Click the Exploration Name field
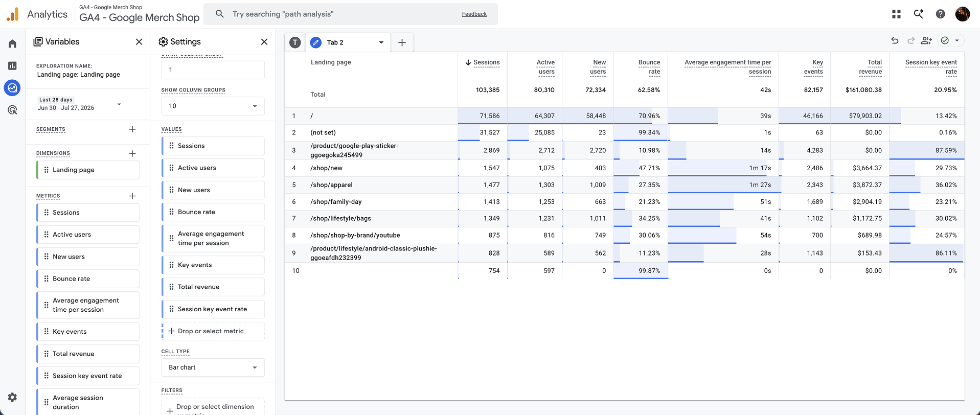The image size is (980, 415). click(78, 75)
